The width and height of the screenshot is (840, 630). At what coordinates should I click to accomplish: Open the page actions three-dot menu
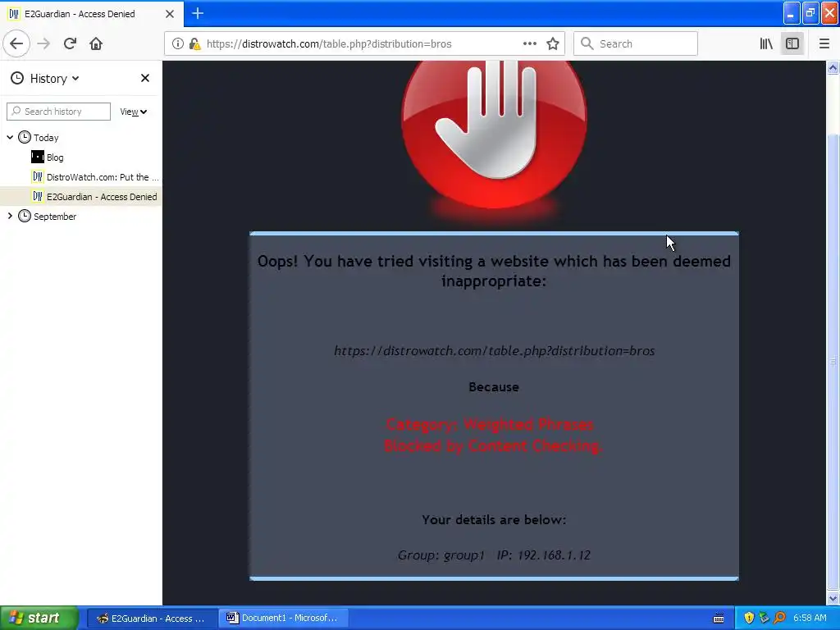pos(529,43)
